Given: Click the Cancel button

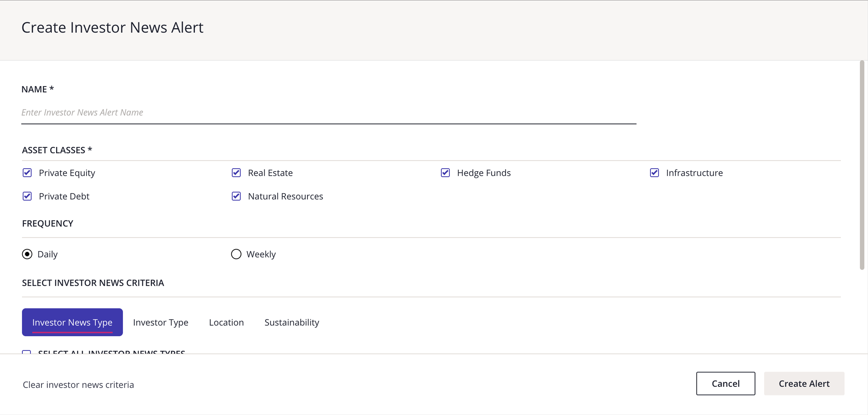Looking at the screenshot, I should click(x=725, y=383).
